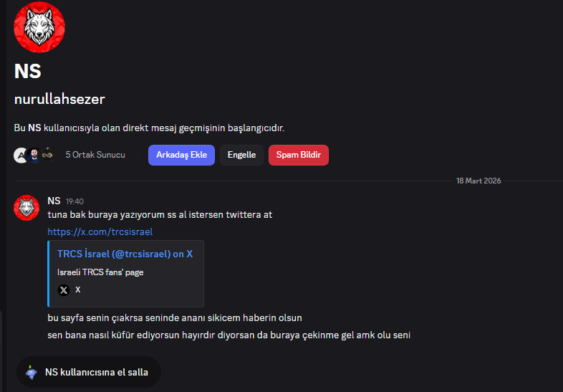Click X provider name in embed footer

tap(77, 290)
